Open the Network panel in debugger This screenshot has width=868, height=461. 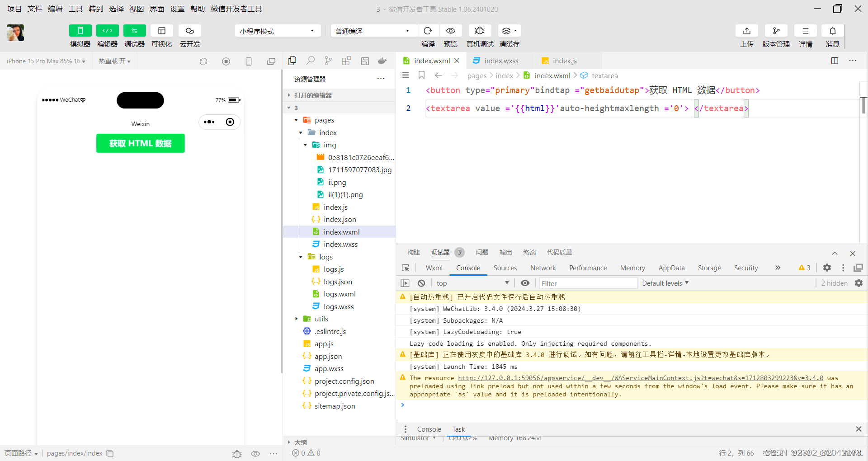(542, 268)
